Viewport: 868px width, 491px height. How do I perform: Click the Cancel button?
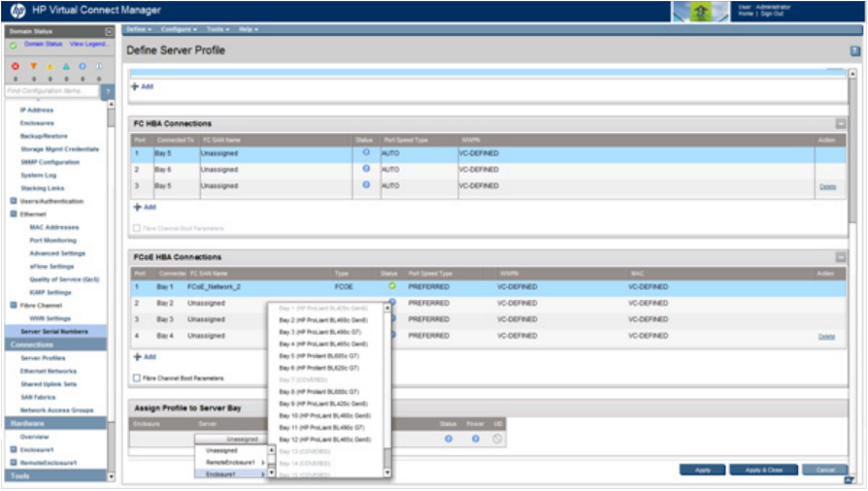(x=825, y=470)
